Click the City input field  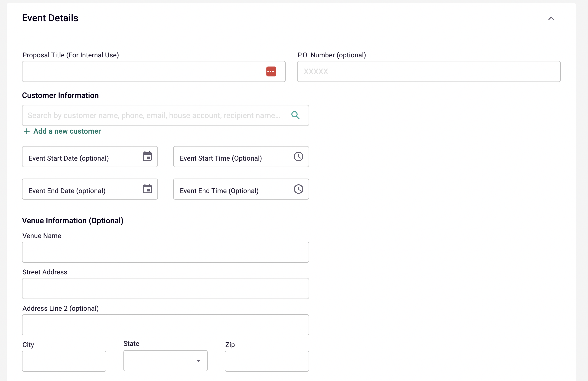click(x=64, y=361)
